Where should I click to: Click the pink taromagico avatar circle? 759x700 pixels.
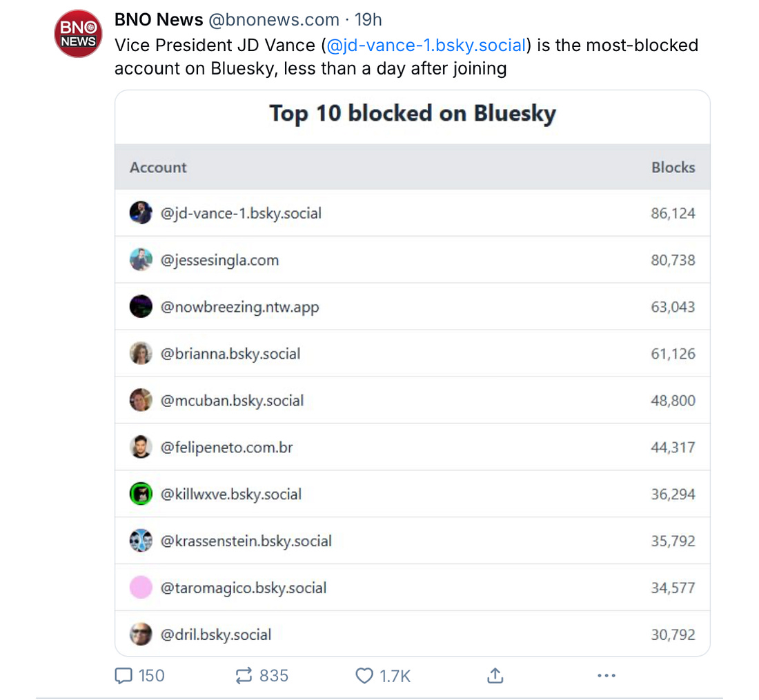(141, 588)
